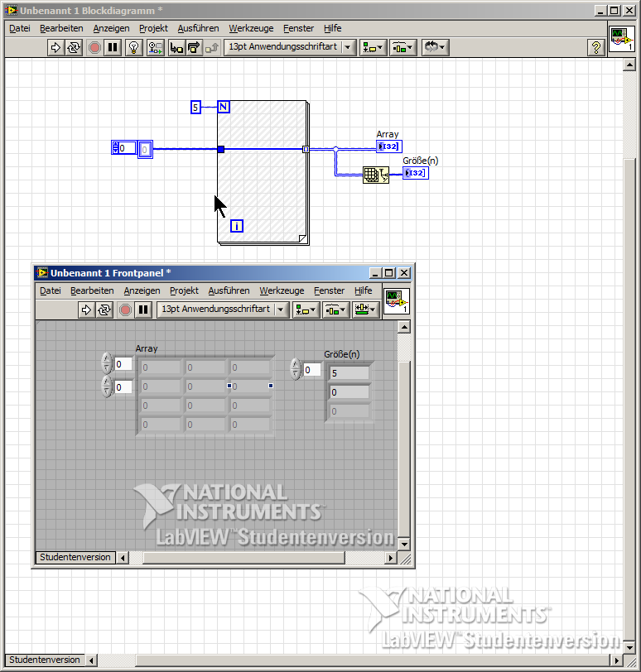This screenshot has width=641, height=672.
Task: Open Datei menu in Blockdiagramm
Action: [x=20, y=28]
